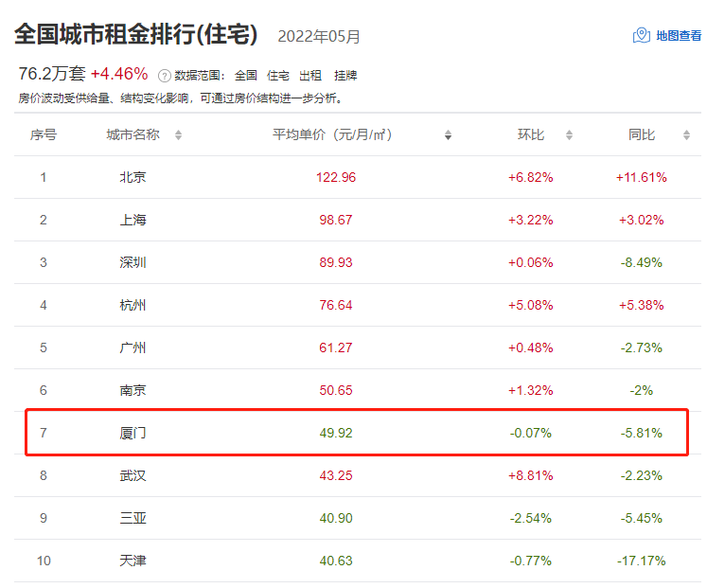The height and width of the screenshot is (588, 707).
Task: Click the +3.22% value for 上海
Action: (x=531, y=220)
